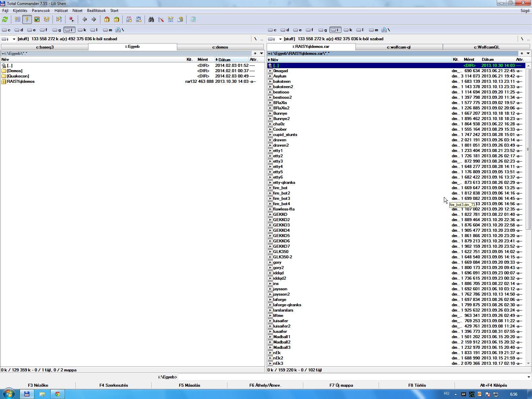Switch left panel to drive k
The width and height of the screenshot is (532, 399).
pos(82,30)
